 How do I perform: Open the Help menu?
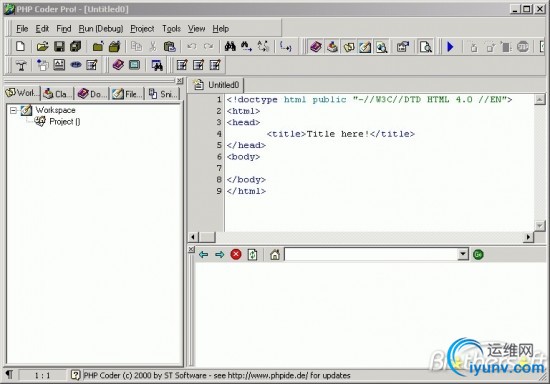(x=221, y=29)
